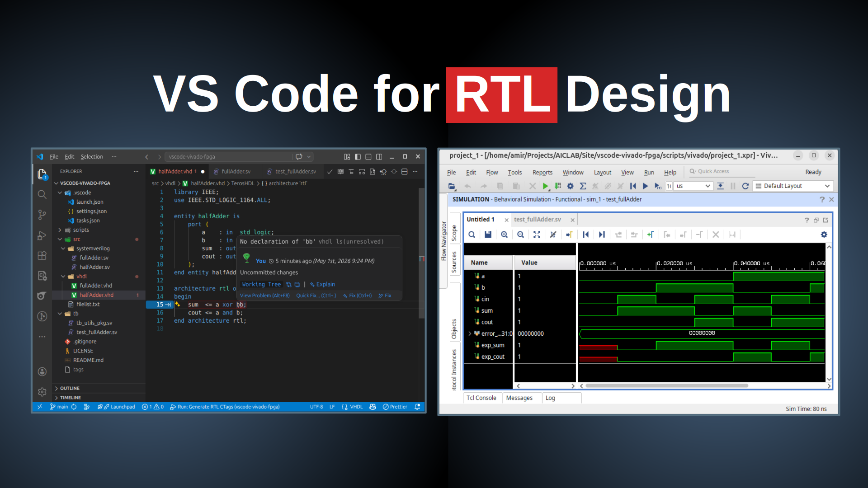Image resolution: width=868 pixels, height=488 pixels.
Task: Expand the OUTLINE section
Action: pyautogui.click(x=99, y=388)
